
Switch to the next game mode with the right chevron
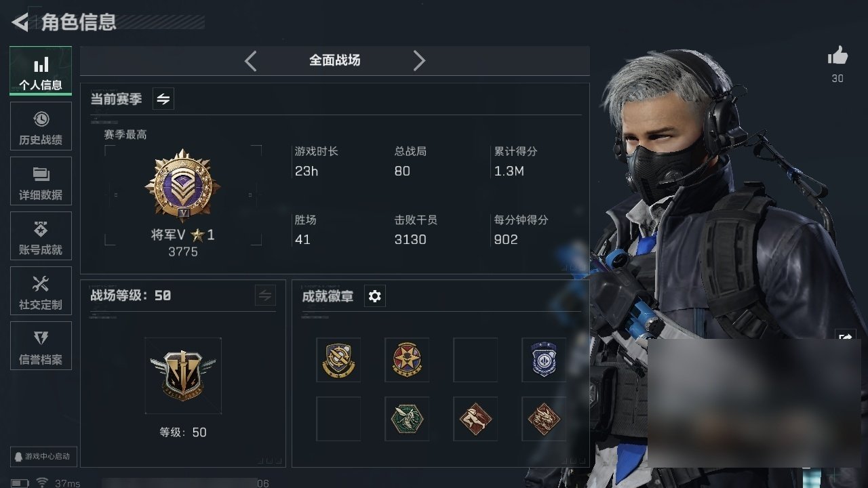tap(419, 61)
